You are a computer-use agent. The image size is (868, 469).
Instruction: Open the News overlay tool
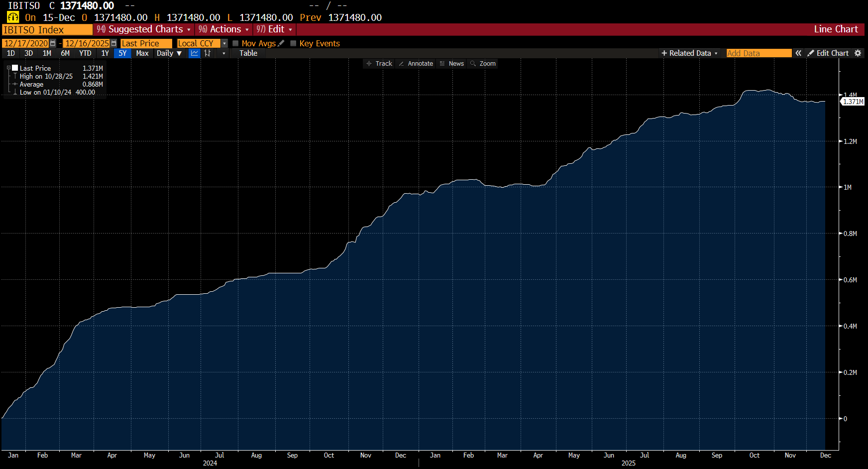[452, 64]
